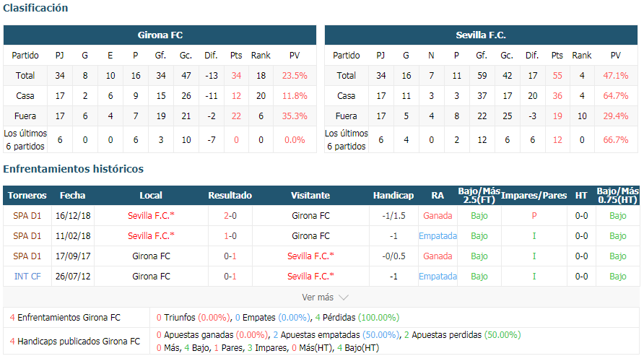Open INT CF tournament link
Image resolution: width=644 pixels, height=356 pixels.
click(27, 277)
